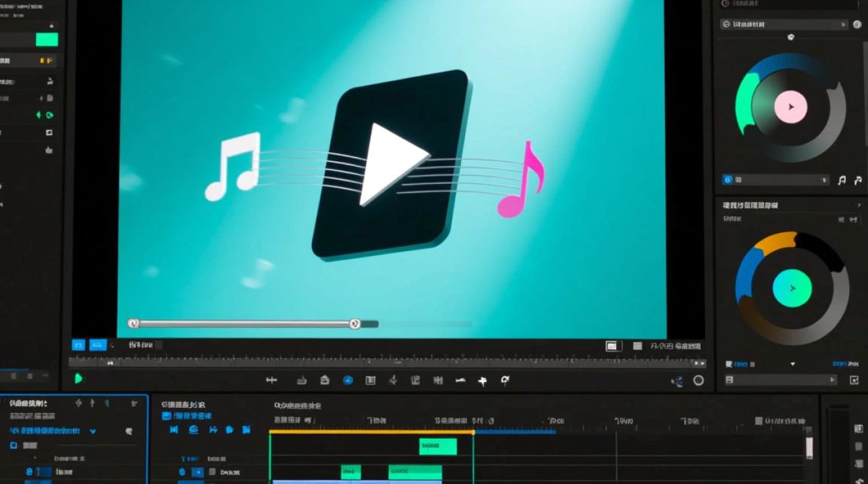The image size is (868, 484).
Task: Click the green swatch in the top-left panel
Action: pos(46,39)
